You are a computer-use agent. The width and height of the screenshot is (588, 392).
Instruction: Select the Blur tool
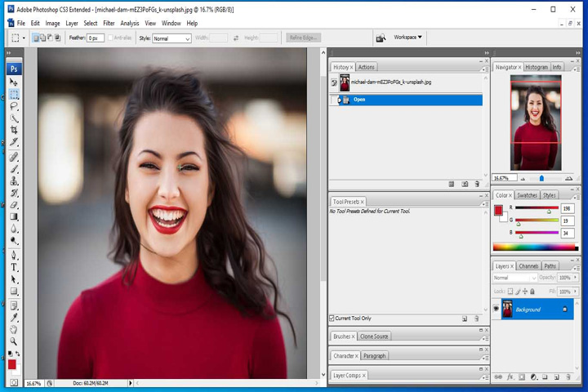[14, 229]
